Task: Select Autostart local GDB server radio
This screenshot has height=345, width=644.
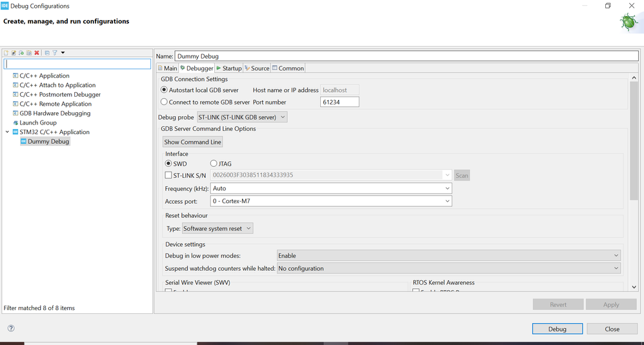Action: coord(165,90)
